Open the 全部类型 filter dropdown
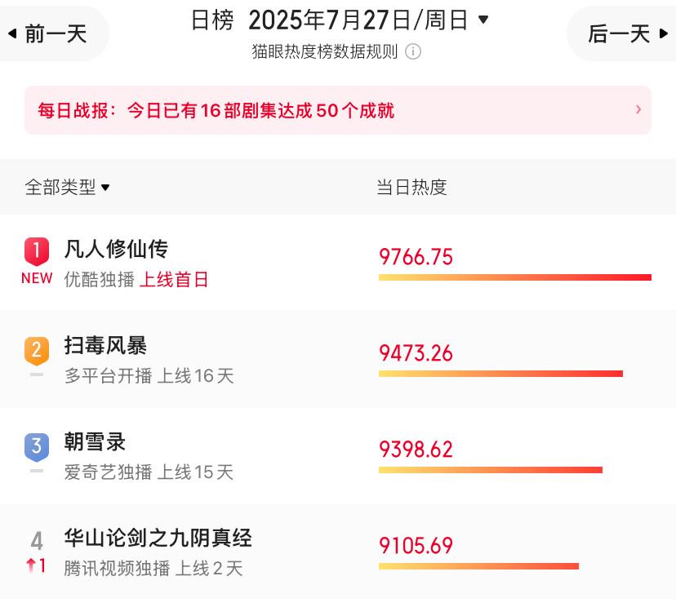This screenshot has height=616, width=676. coord(67,187)
